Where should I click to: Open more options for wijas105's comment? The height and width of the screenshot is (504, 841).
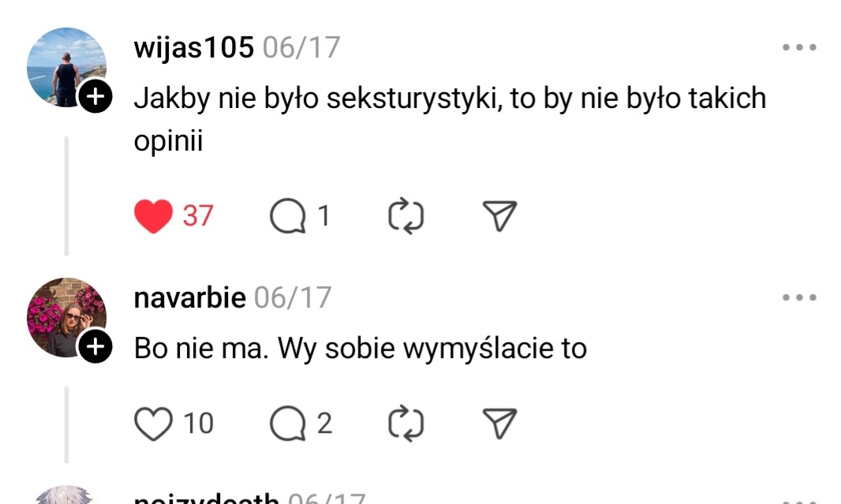point(799,47)
